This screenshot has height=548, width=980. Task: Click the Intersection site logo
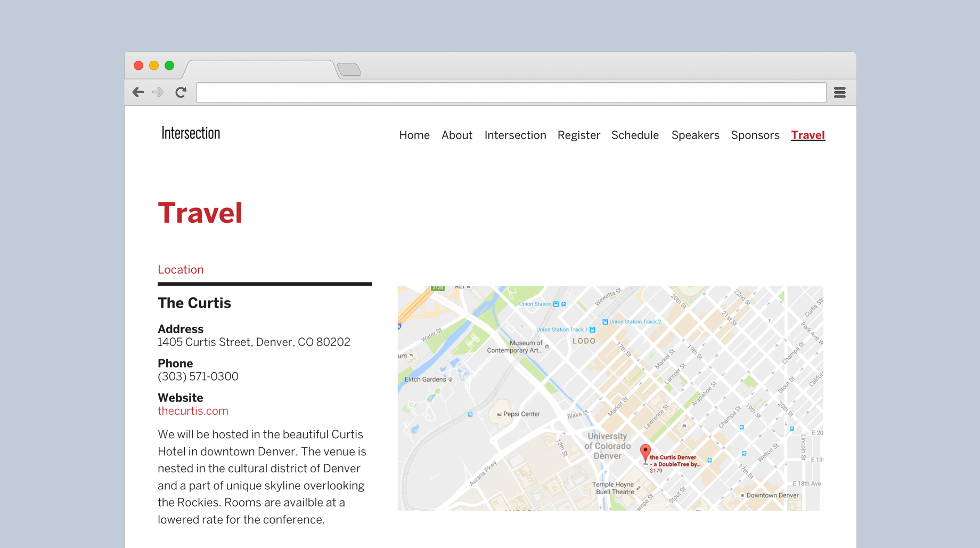click(x=191, y=133)
